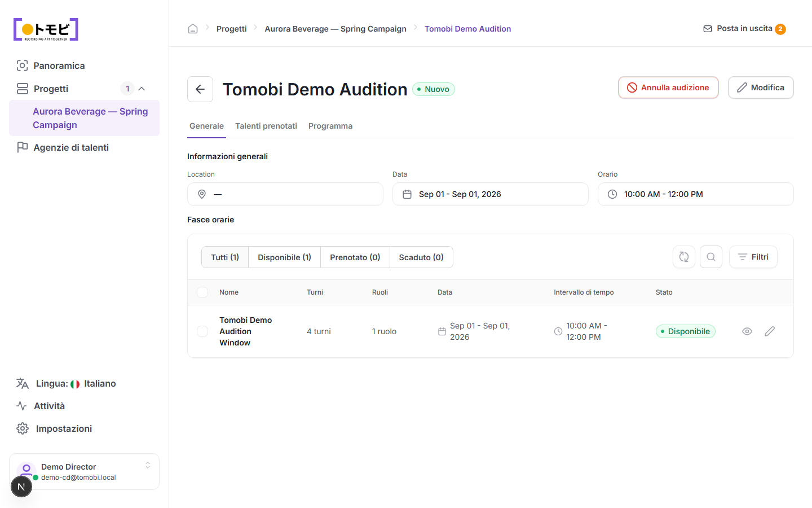This screenshot has width=812, height=508.
Task: Click the row time 10:00 AM - 12:00 PM
Action: 586,331
